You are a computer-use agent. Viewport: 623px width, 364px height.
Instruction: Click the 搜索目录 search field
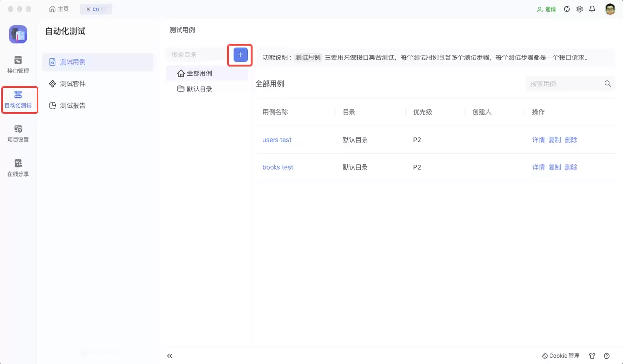tap(198, 55)
